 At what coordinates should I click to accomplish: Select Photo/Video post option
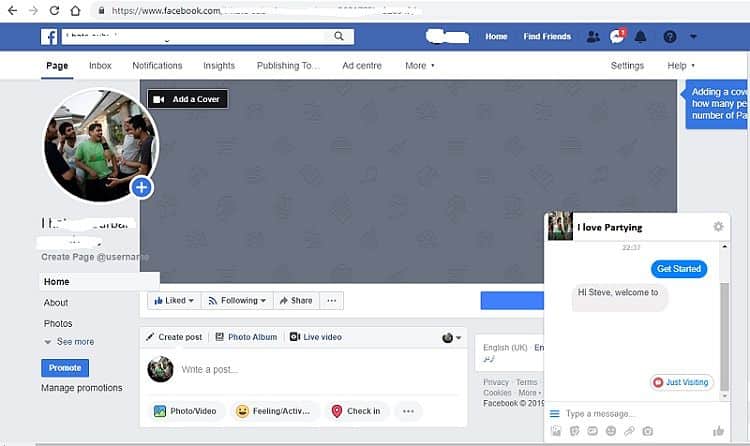click(185, 411)
